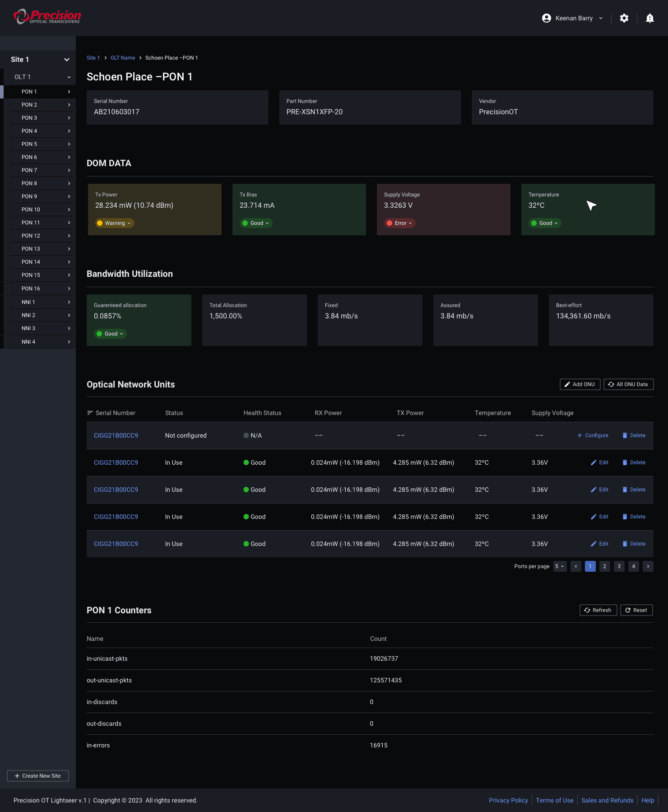The height and width of the screenshot is (812, 668).
Task: Open Supply Voltage Error status dropdown
Action: click(x=399, y=223)
